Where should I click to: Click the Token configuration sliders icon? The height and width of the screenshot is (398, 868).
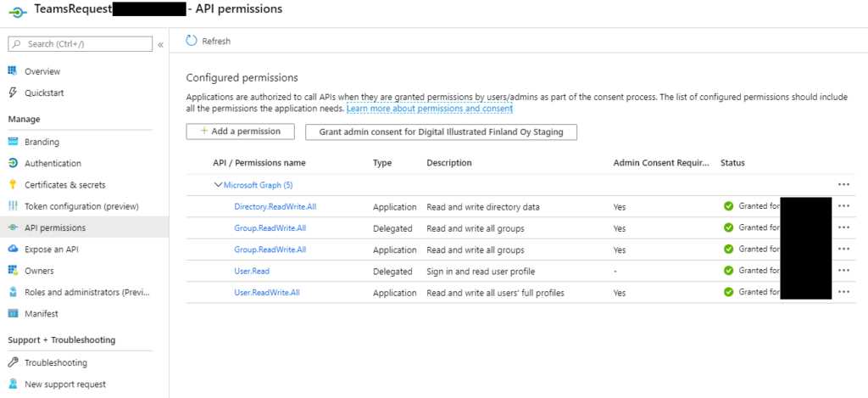13,206
